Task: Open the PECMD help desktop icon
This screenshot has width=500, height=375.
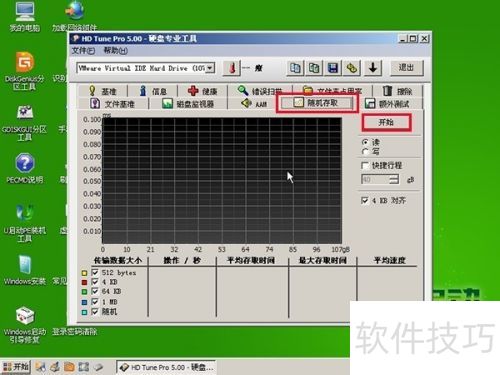Action: click(25, 168)
